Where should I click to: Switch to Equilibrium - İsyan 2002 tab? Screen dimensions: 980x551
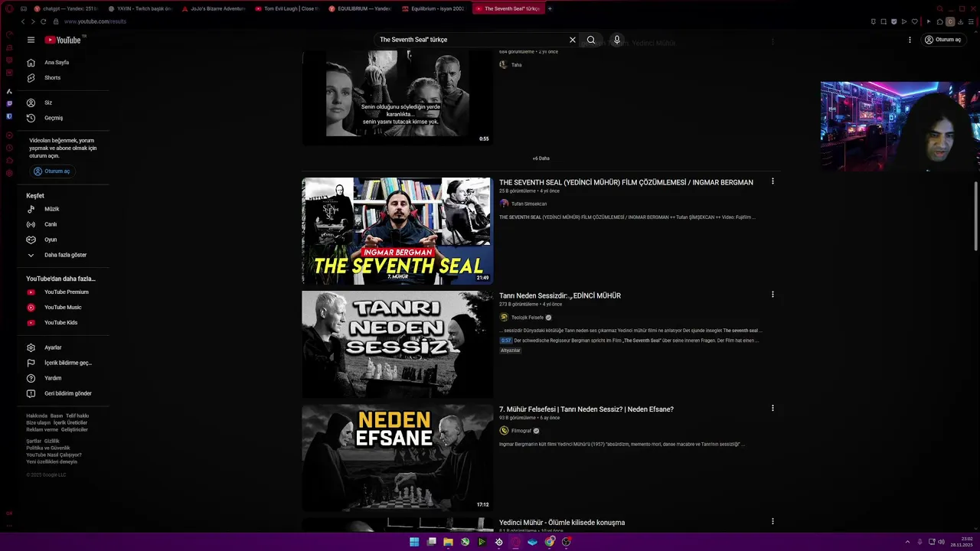tap(433, 8)
